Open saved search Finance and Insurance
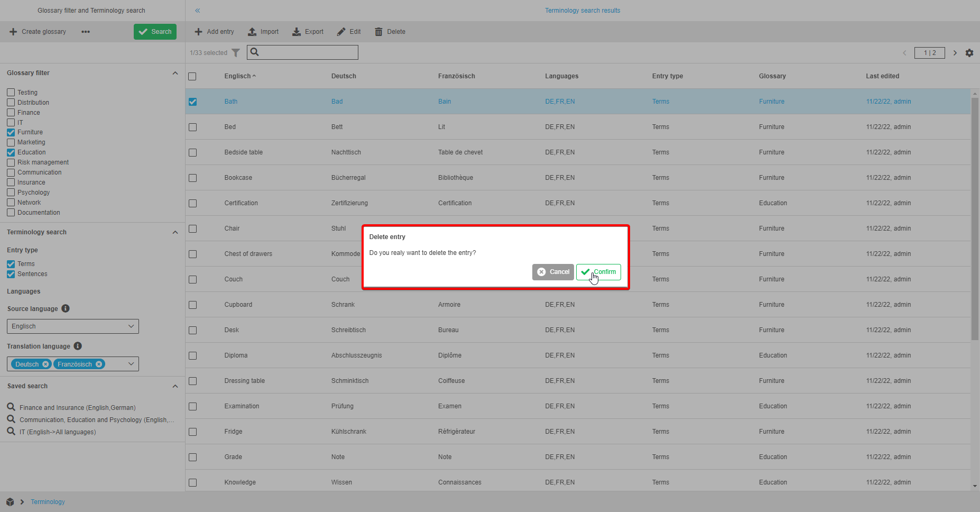980x512 pixels. pos(77,407)
